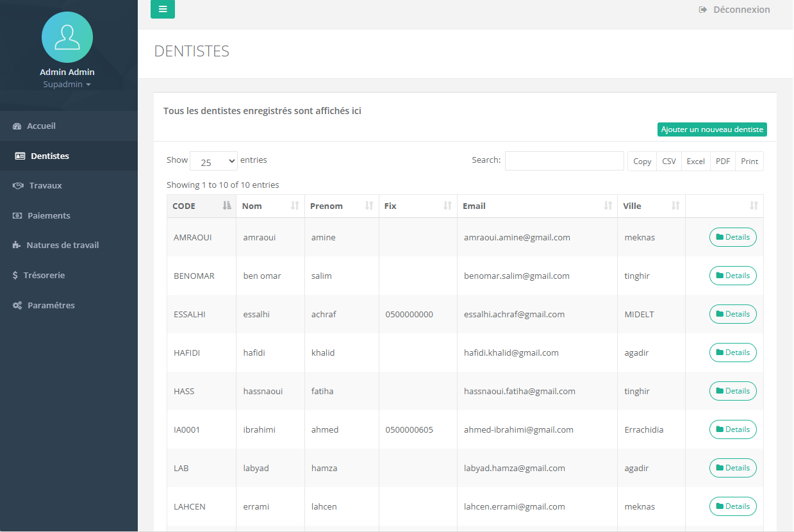Open Trésorerie from sidebar
794x532 pixels.
click(44, 276)
